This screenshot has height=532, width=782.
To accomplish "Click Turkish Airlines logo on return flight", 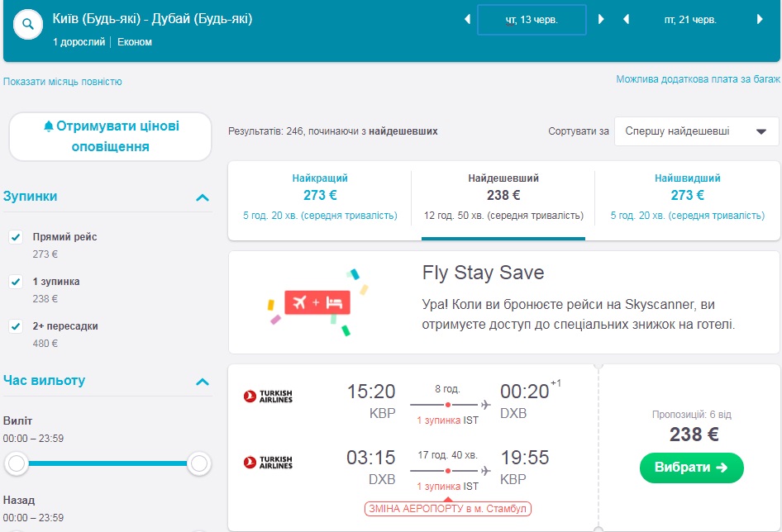I will click(x=268, y=463).
